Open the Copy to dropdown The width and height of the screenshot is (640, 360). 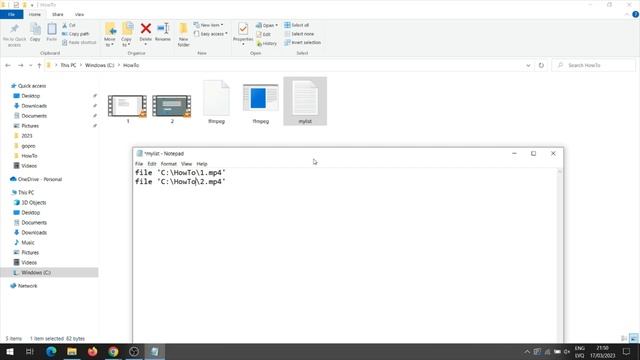[x=127, y=35]
